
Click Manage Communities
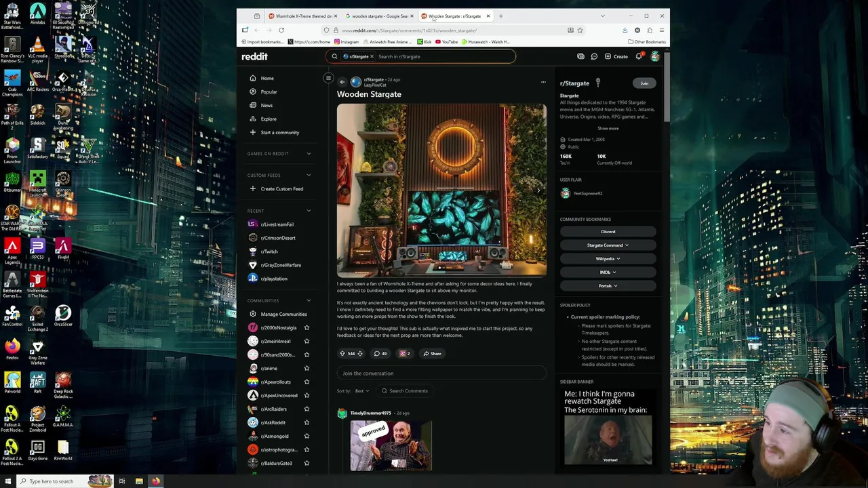(x=283, y=314)
